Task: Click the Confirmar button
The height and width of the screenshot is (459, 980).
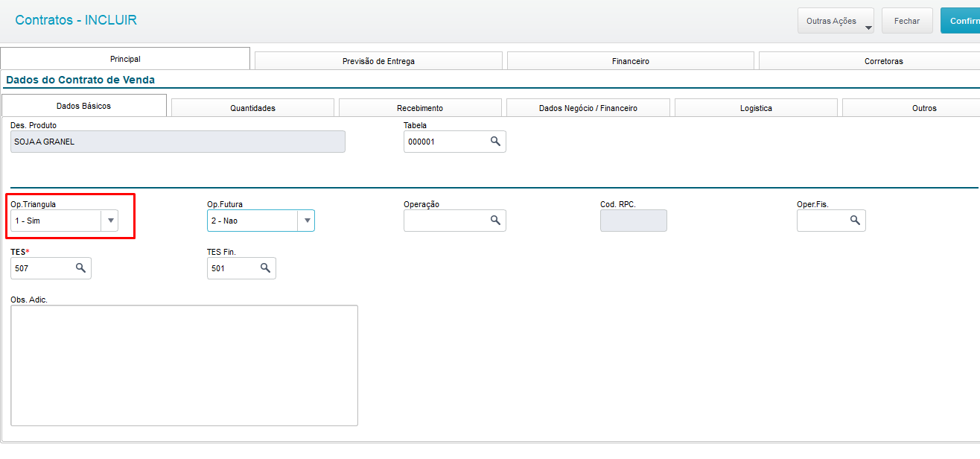Action: tap(960, 21)
